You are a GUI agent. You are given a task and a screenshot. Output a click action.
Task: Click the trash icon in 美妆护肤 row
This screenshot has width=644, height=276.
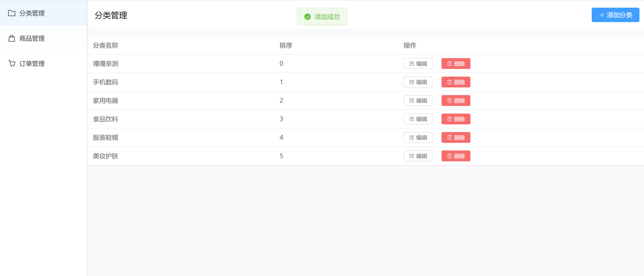click(450, 156)
